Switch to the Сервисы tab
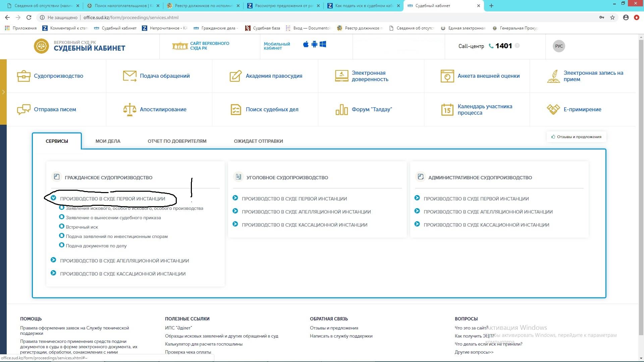Viewport: 644px width, 362px height. point(57,141)
